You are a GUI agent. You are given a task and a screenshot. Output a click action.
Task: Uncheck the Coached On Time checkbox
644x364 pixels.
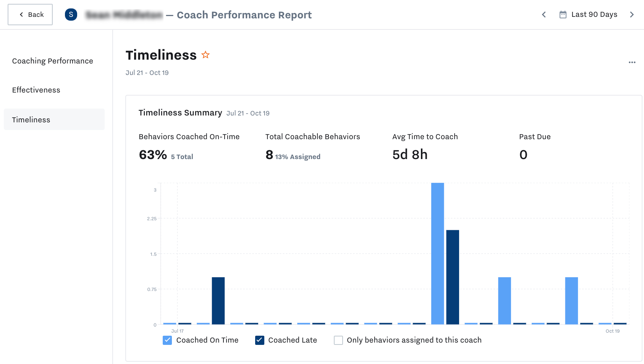click(x=167, y=340)
